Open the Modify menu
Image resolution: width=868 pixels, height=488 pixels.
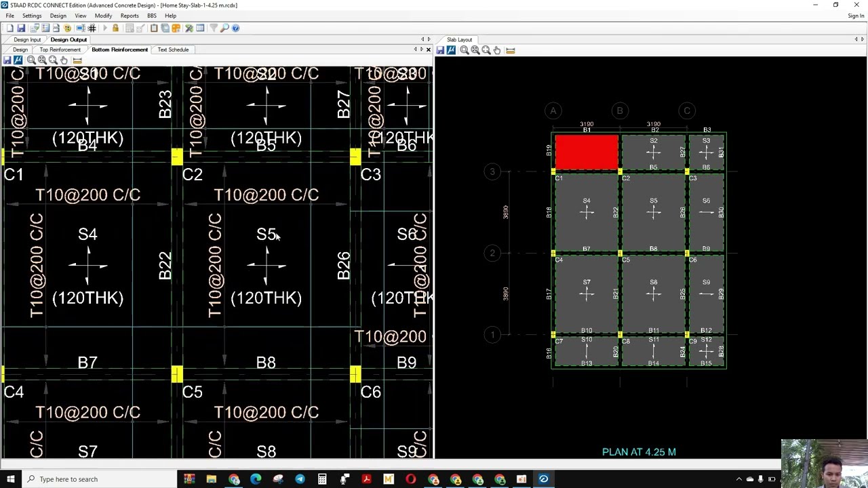[x=103, y=16]
